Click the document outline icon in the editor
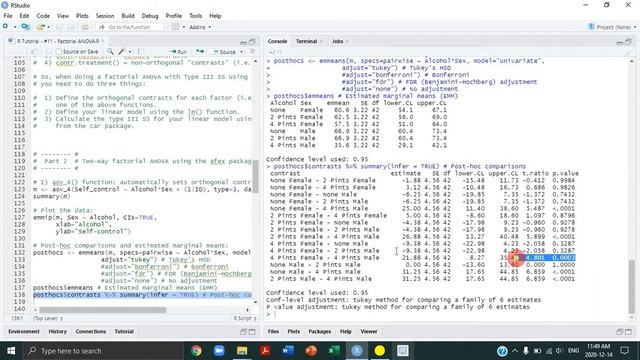The image size is (640, 360). 252,51
